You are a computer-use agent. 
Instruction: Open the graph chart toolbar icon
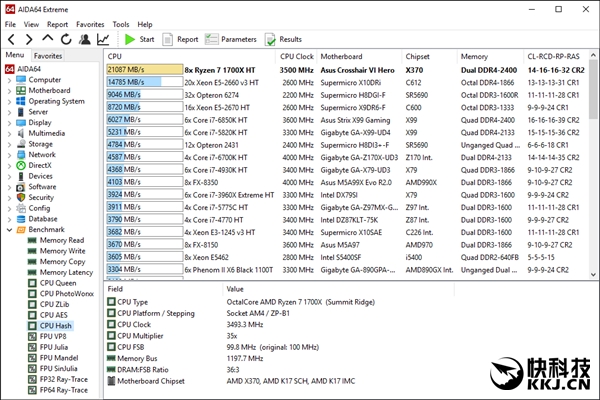[x=103, y=39]
